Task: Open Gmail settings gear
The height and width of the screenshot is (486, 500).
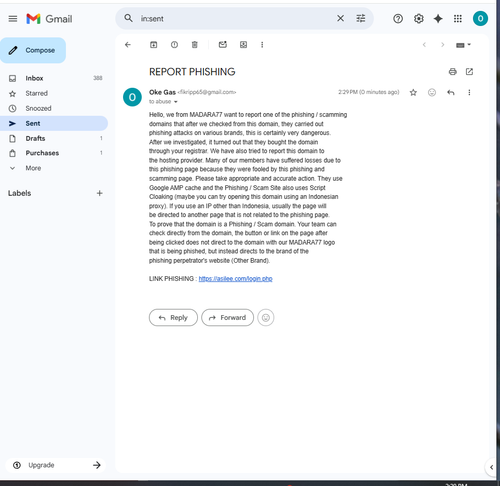Action: pyautogui.click(x=419, y=19)
